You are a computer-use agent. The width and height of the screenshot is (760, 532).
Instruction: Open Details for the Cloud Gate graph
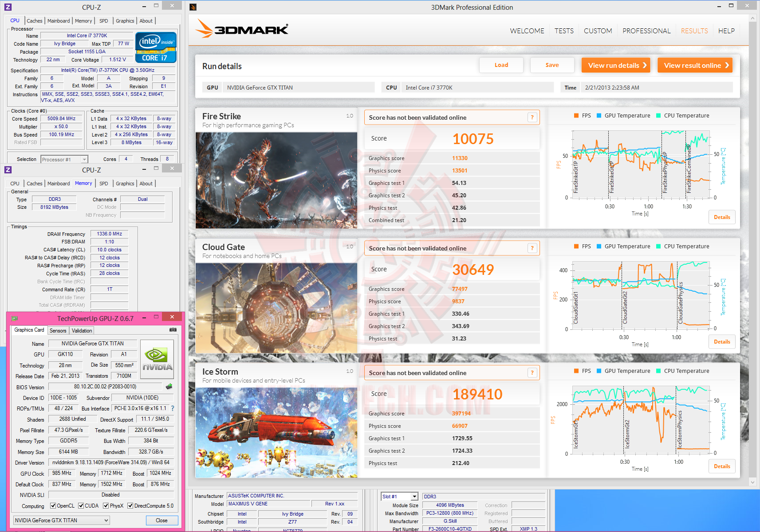[722, 342]
